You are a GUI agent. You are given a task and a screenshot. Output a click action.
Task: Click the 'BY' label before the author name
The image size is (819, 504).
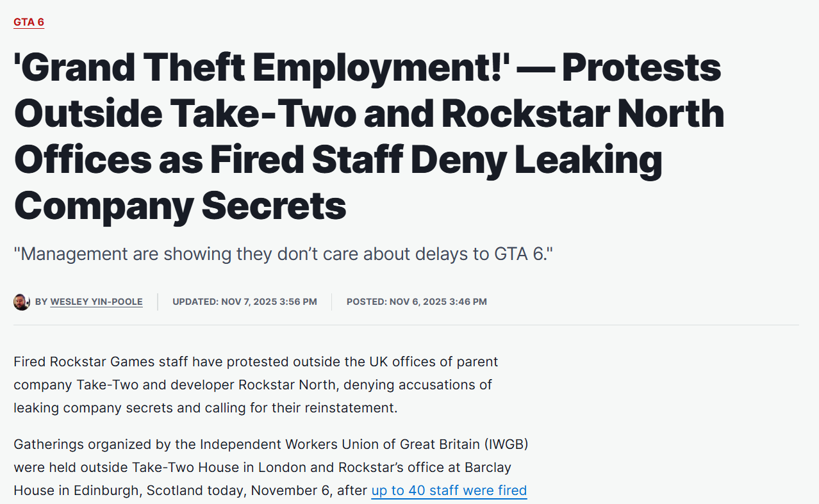click(41, 302)
